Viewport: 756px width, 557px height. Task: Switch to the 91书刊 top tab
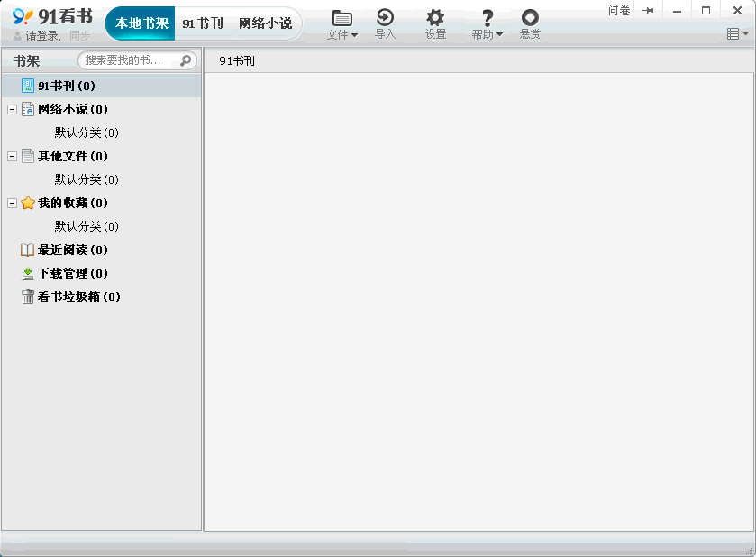(x=203, y=23)
